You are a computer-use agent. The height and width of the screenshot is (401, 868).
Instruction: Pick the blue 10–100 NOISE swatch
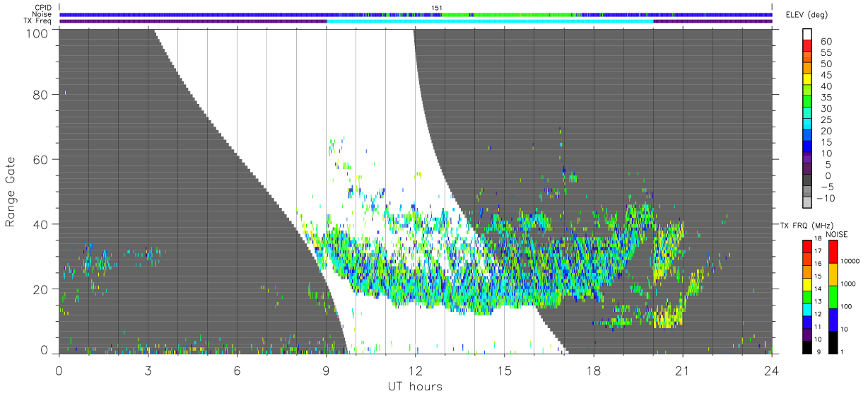[833, 319]
